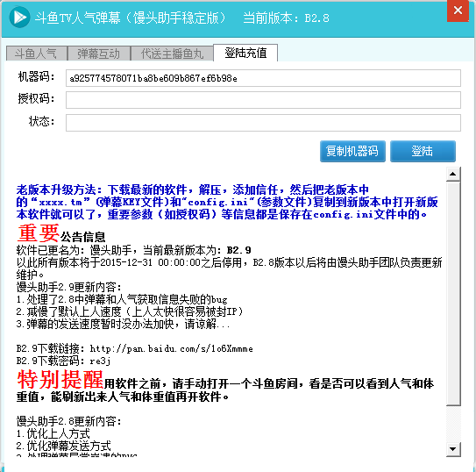Click the scrollbar track below the thumb
The image size is (476, 472).
pos(453,424)
